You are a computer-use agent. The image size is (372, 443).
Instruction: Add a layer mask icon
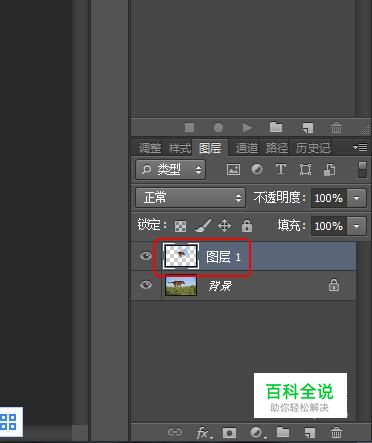(x=229, y=433)
